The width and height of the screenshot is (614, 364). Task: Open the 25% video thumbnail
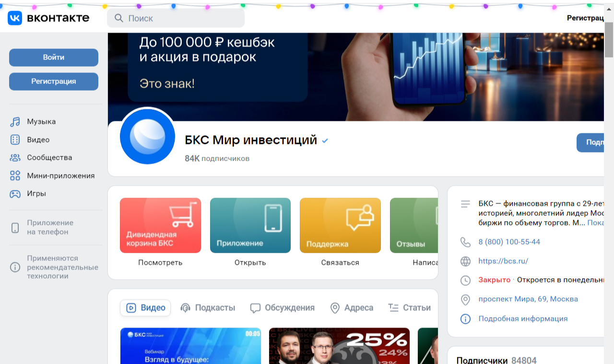click(339, 346)
